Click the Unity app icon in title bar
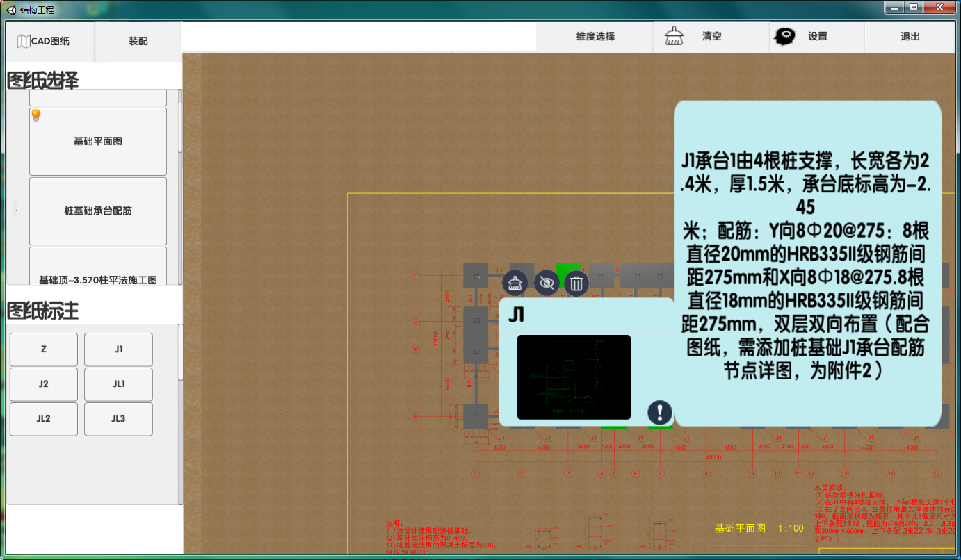The height and width of the screenshot is (560, 961). click(x=11, y=10)
